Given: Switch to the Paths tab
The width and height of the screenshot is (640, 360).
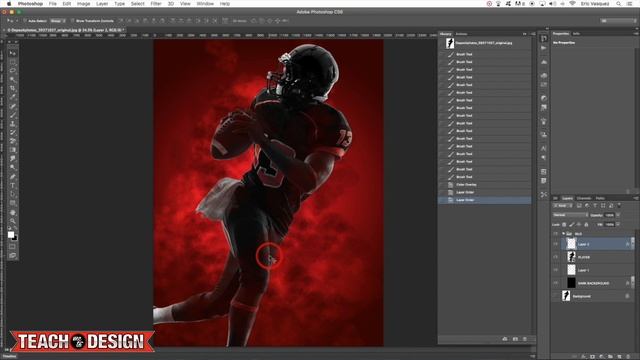Looking at the screenshot, I should (x=600, y=198).
